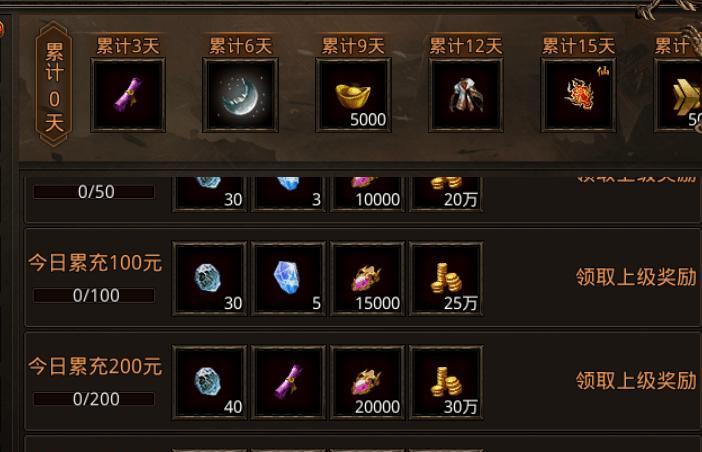Click the gold coin stack marked 25万
Screen dimensions: 702x452
446,279
